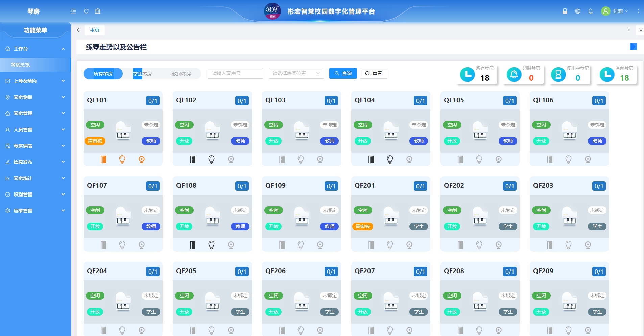Viewport: 644px width, 336px height.
Task: Select 琴房总览 in the sidebar
Action: pos(20,65)
